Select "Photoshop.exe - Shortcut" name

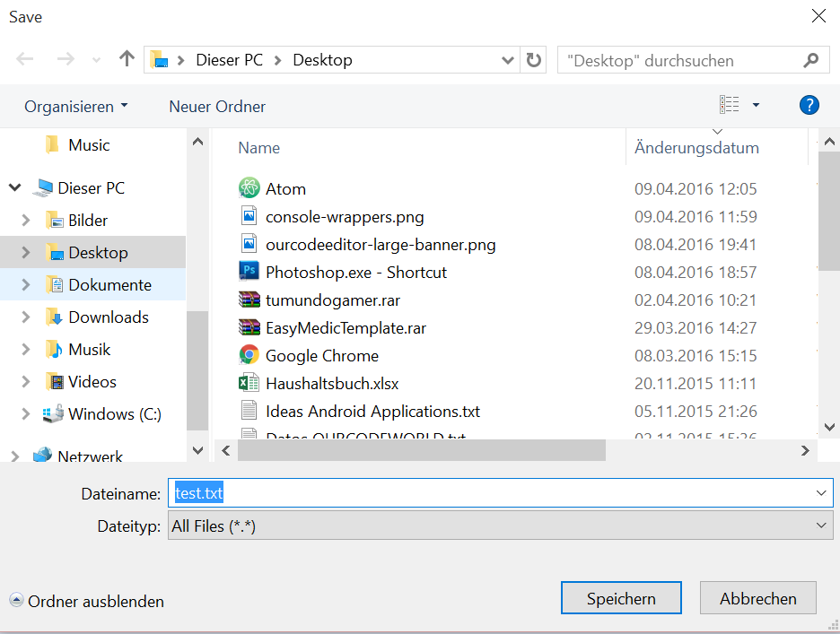[355, 273]
